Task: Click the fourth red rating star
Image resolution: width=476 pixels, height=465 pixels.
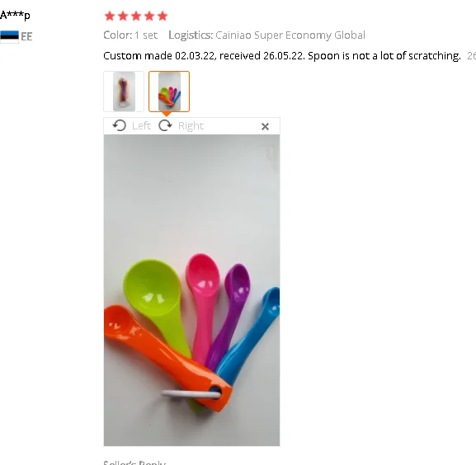Action: click(149, 16)
